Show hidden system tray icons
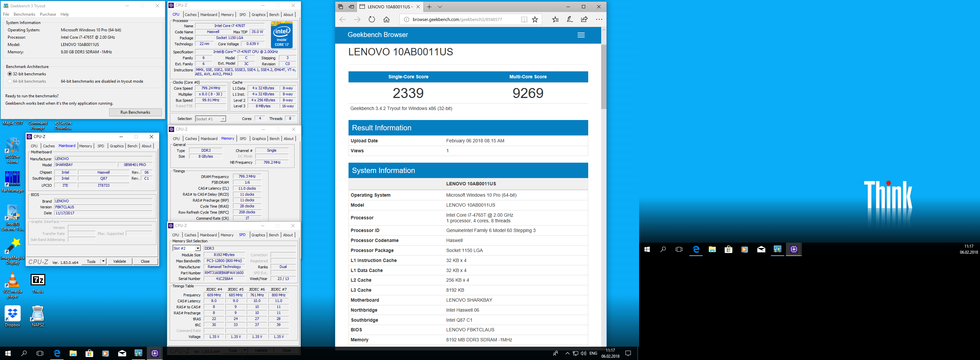The width and height of the screenshot is (980, 360). (568, 353)
